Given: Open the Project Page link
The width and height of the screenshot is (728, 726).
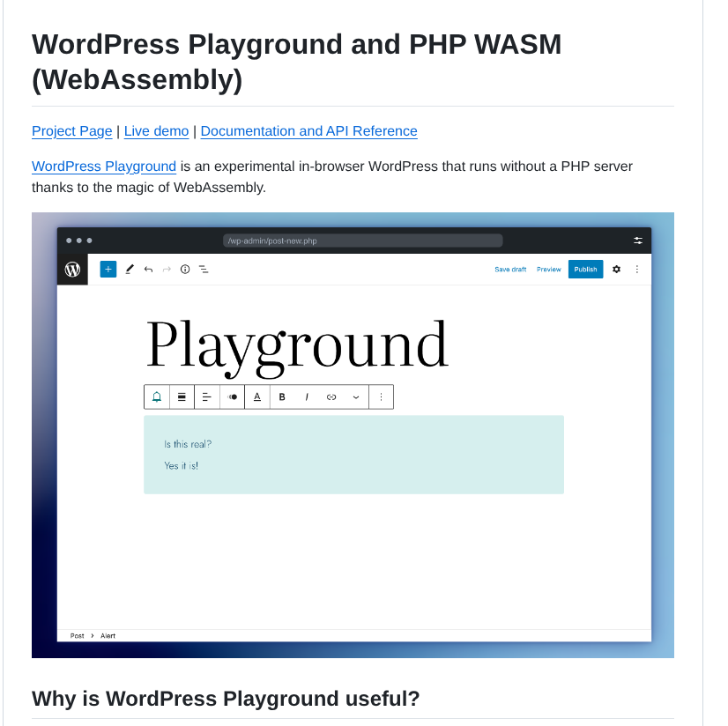Looking at the screenshot, I should [x=72, y=131].
